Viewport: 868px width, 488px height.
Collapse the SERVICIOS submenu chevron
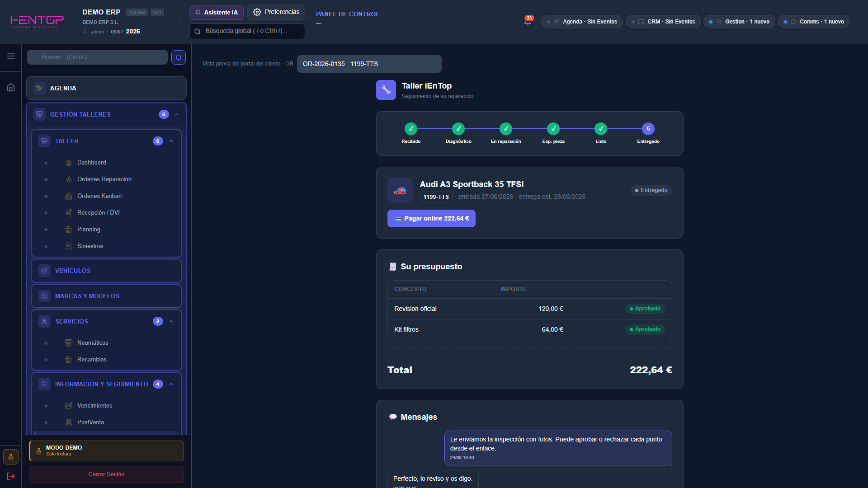click(171, 321)
